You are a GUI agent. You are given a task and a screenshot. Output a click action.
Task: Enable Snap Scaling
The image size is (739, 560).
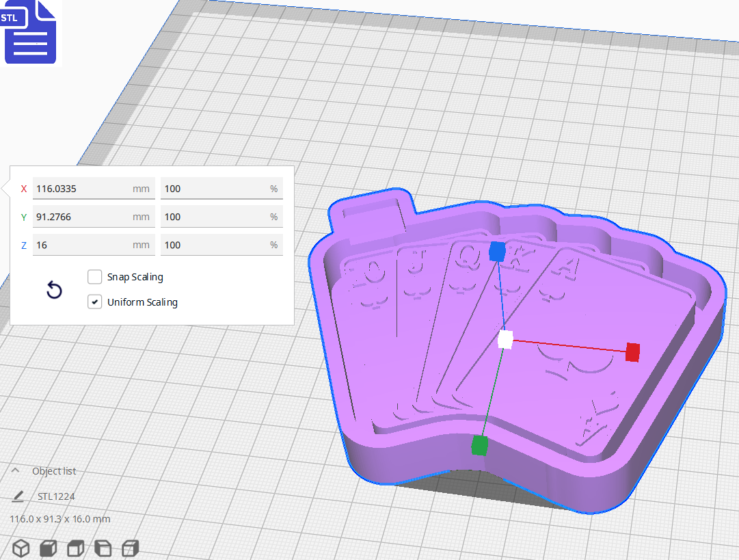click(x=94, y=277)
